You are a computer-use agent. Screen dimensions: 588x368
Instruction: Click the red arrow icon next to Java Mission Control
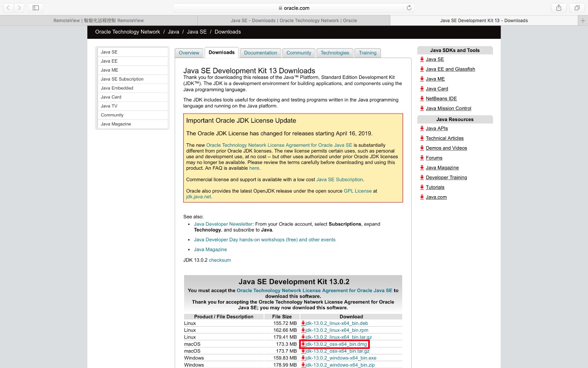tap(422, 108)
